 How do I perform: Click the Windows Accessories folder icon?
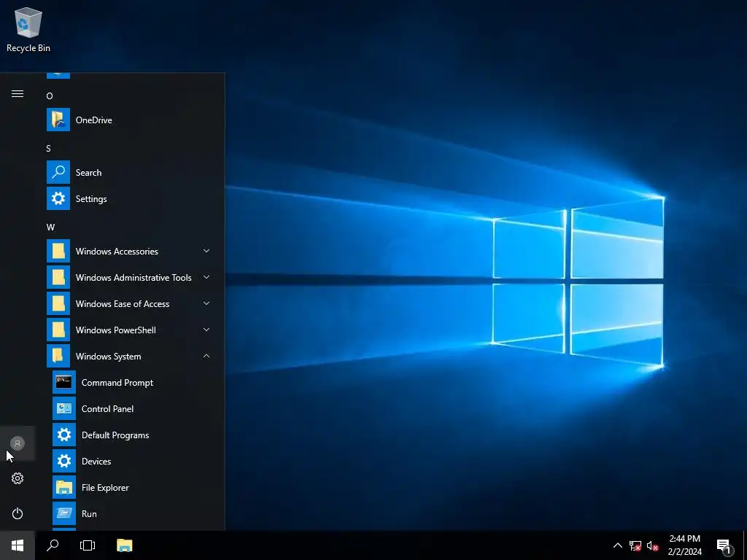58,251
